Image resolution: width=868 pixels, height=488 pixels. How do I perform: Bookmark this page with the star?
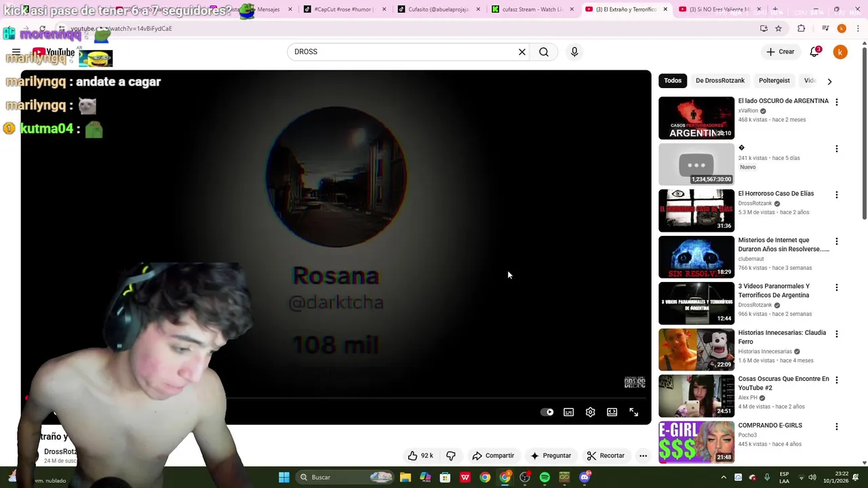click(x=778, y=28)
